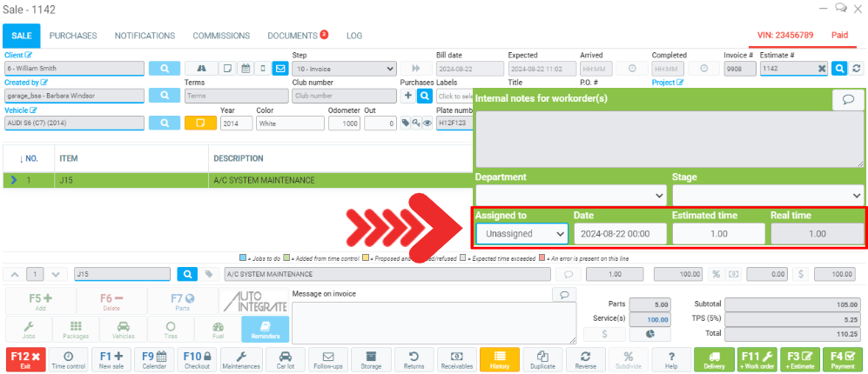Click the yellow vehicle note icon
Viewport: 868px width, 374px height.
(199, 124)
